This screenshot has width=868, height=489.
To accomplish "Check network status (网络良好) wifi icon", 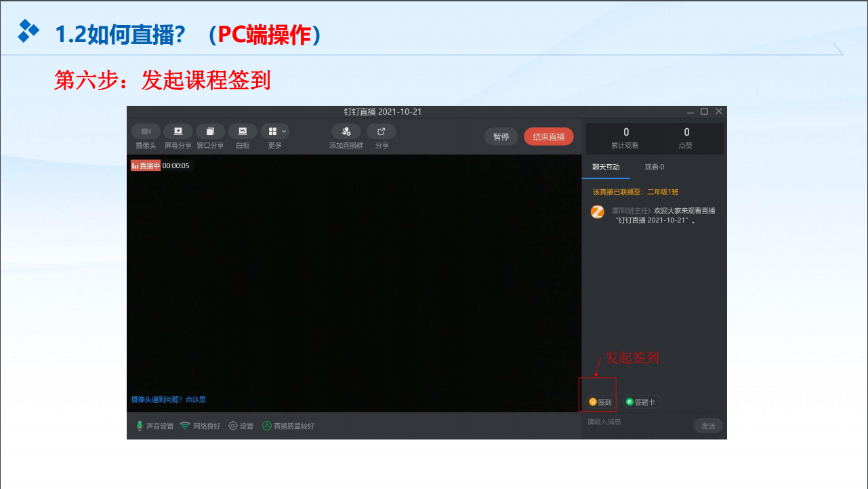I will (185, 426).
